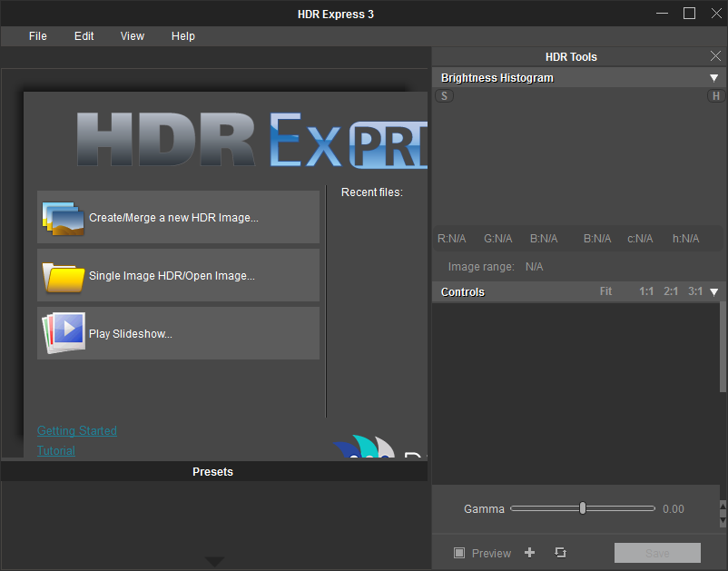Minimize the HDR Express 3 window

point(662,14)
